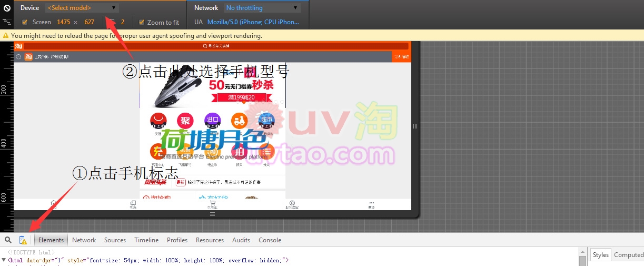Open the Device Select model dropdown
644x266 pixels.
tap(82, 8)
